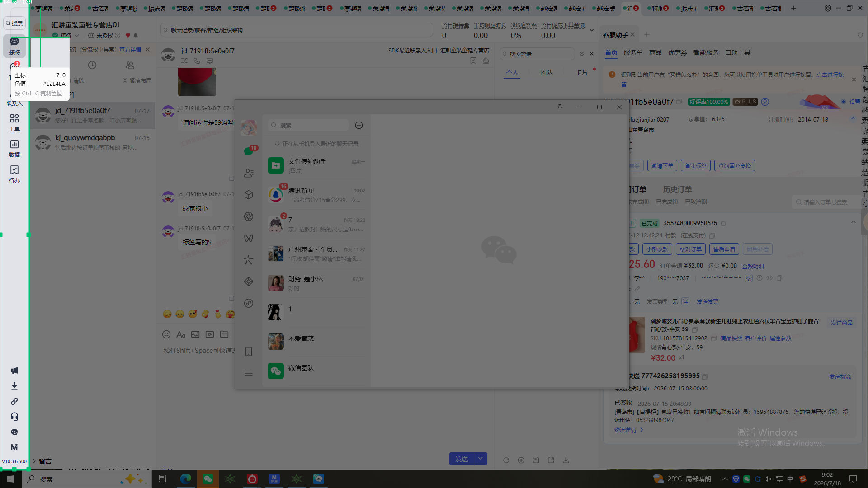
Task: Click the megaphone announcement icon in the left sidebar
Action: click(14, 371)
